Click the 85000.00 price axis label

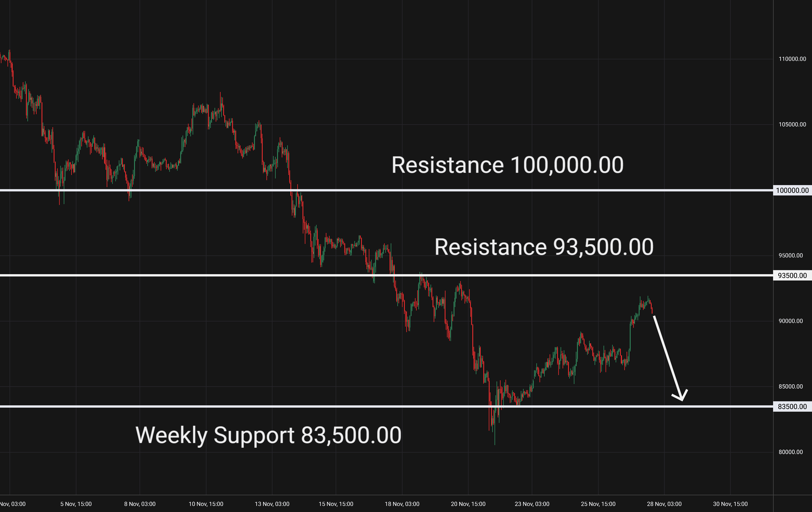tap(790, 386)
